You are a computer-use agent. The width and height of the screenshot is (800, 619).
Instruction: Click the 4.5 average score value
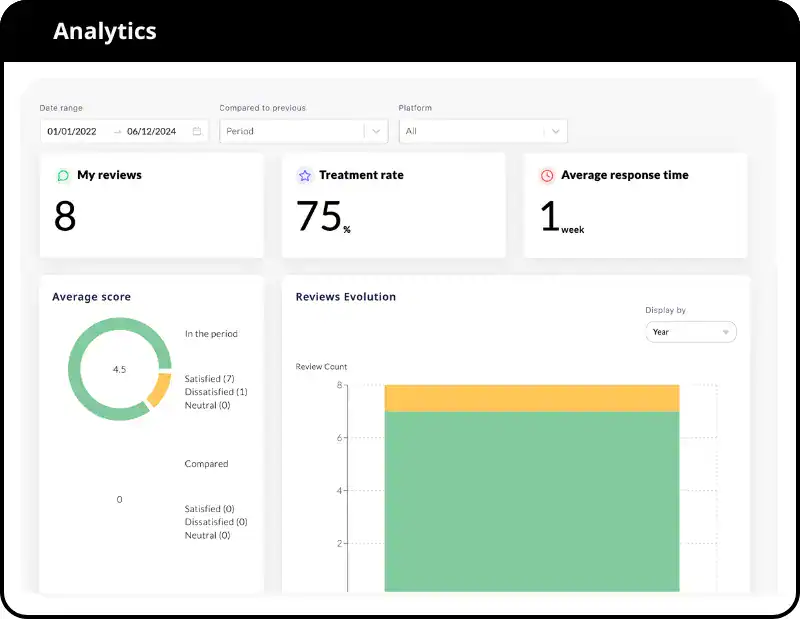pyautogui.click(x=119, y=369)
